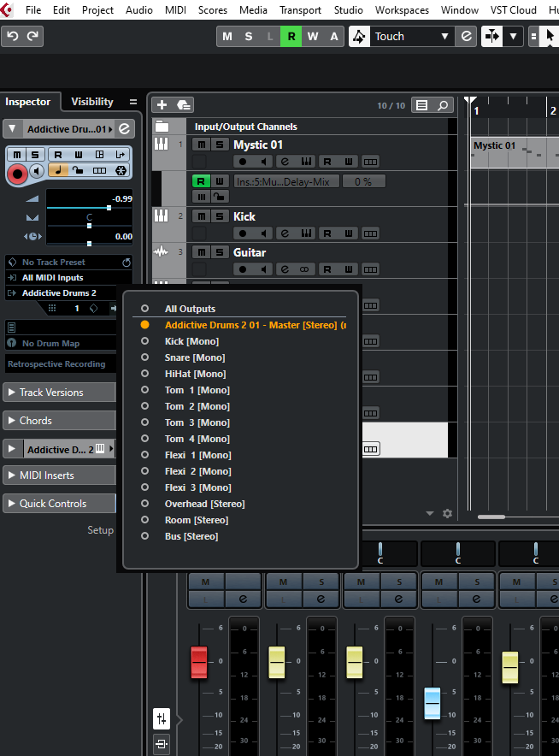
Task: Expand the Track Versions section
Action: click(58, 393)
